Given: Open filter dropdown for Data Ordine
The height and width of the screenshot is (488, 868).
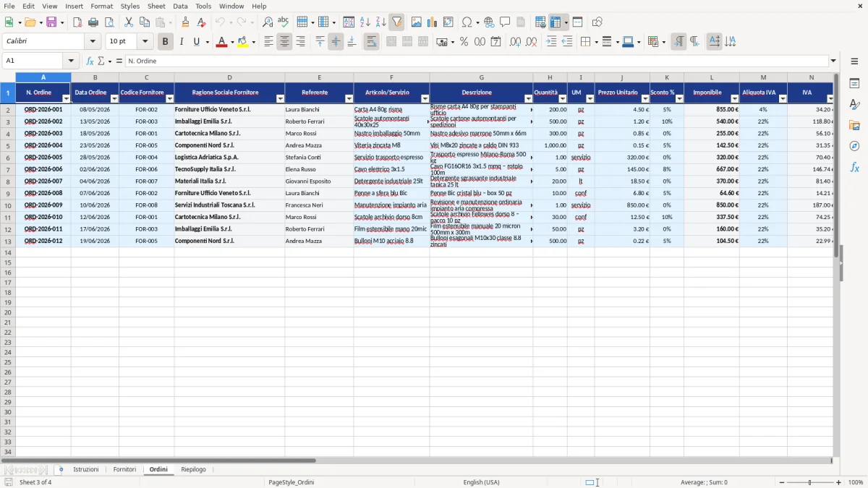Looking at the screenshot, I should click(x=114, y=98).
